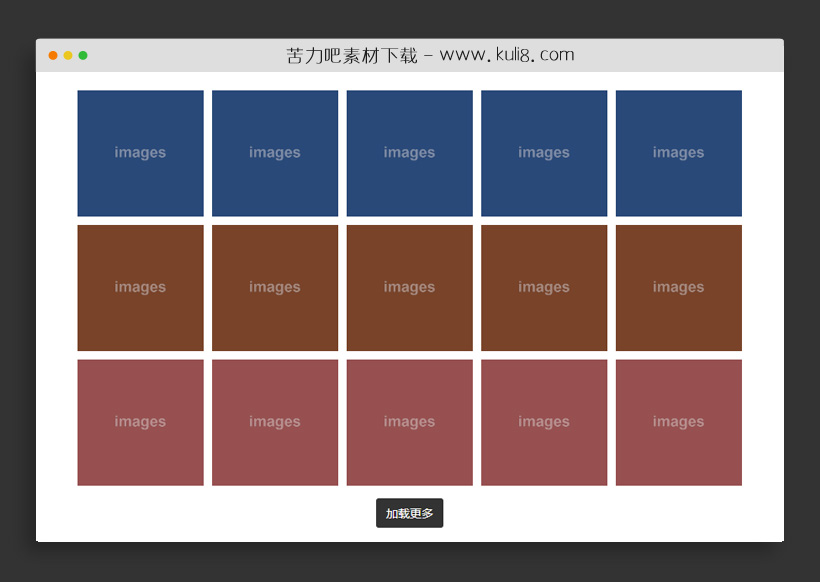Viewport: 820px width, 582px height.
Task: Click the green dot in title bar
Action: [x=83, y=56]
